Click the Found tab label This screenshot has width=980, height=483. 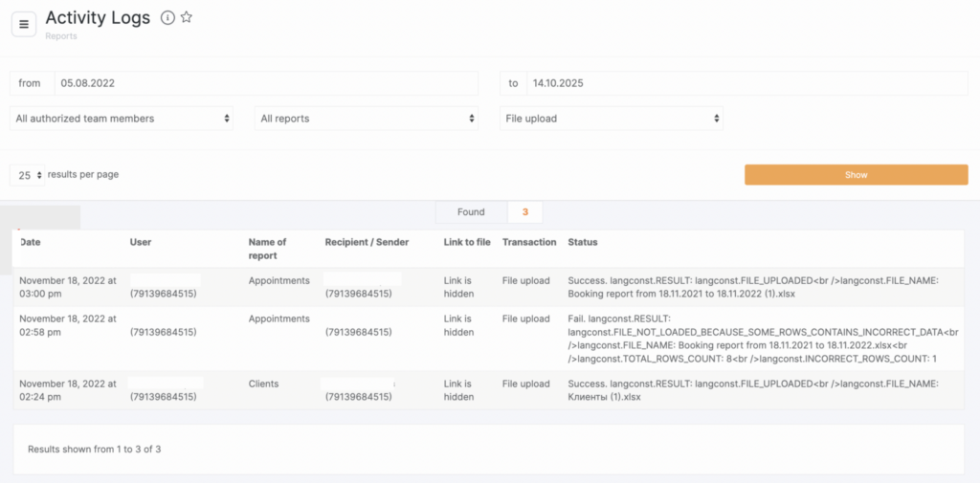471,212
